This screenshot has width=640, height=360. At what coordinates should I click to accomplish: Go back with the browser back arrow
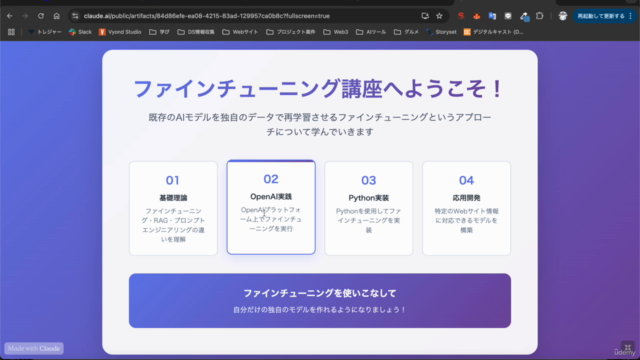tap(10, 16)
